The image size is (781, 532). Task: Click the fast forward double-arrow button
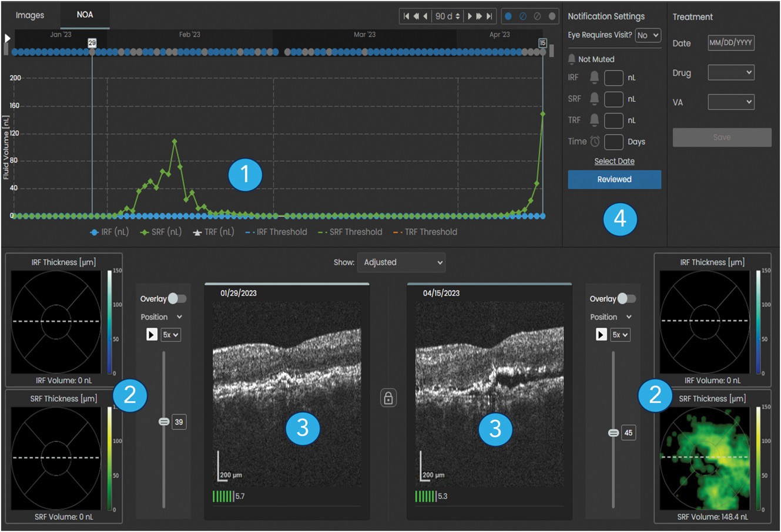(x=479, y=16)
